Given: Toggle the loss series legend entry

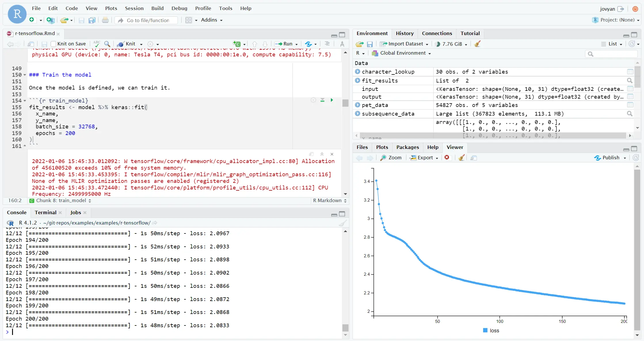Looking at the screenshot, I should coord(491,330).
